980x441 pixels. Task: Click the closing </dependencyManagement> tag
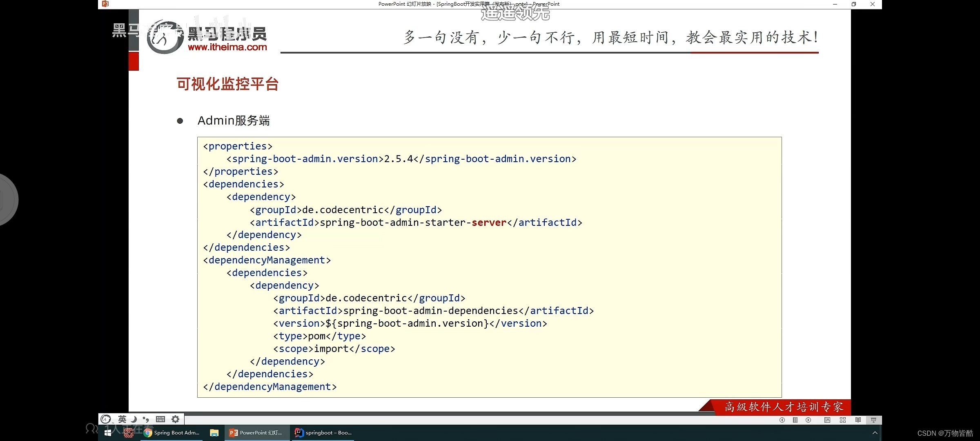[270, 387]
